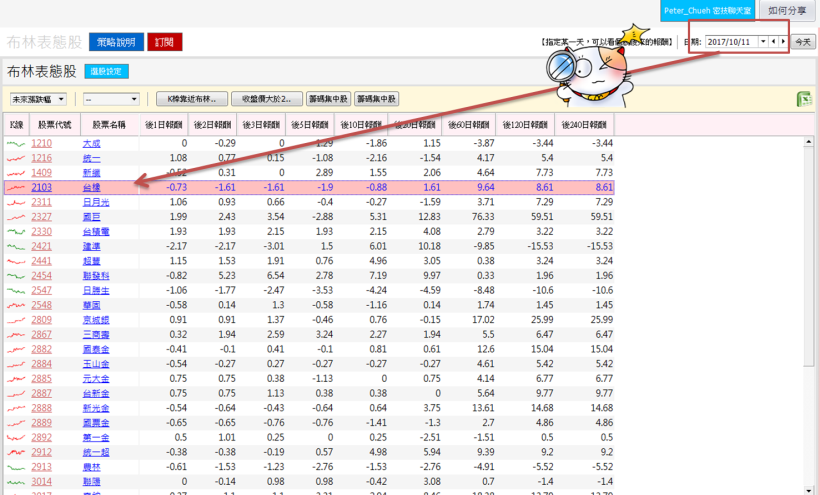The image size is (820, 495).
Task: Go to next date with right arrow
Action: pyautogui.click(x=783, y=42)
